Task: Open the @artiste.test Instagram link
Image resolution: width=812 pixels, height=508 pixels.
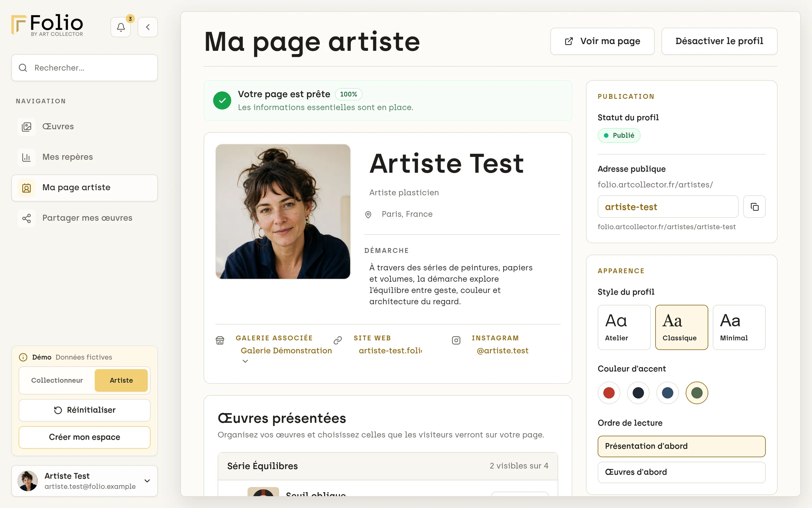Action: pos(502,351)
